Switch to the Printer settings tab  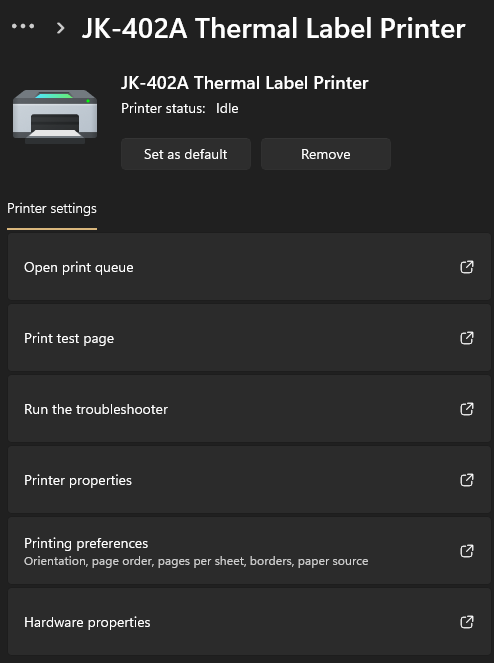coord(52,209)
